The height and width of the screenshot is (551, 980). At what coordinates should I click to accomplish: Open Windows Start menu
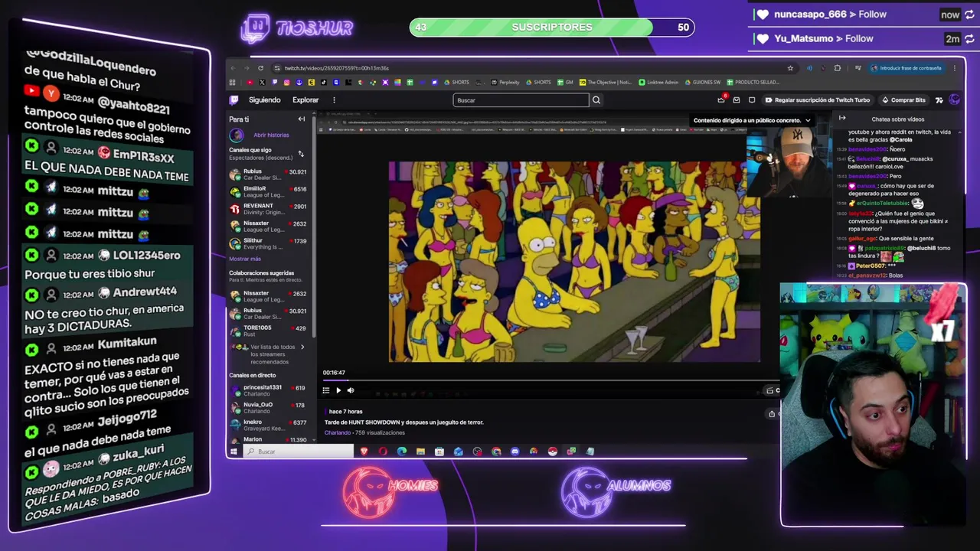pyautogui.click(x=234, y=452)
